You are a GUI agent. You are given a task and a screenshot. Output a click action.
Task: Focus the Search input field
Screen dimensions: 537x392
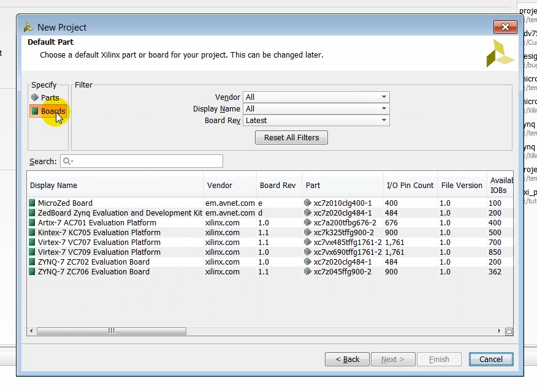click(147, 162)
